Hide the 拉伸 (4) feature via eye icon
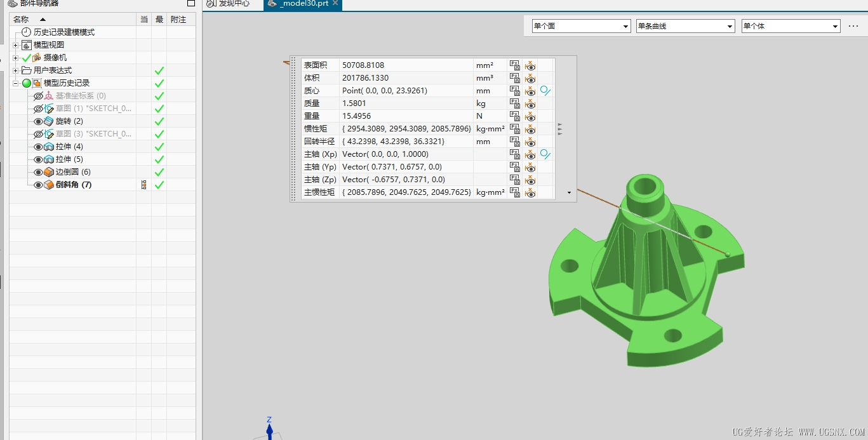The image size is (868, 440). pyautogui.click(x=38, y=147)
